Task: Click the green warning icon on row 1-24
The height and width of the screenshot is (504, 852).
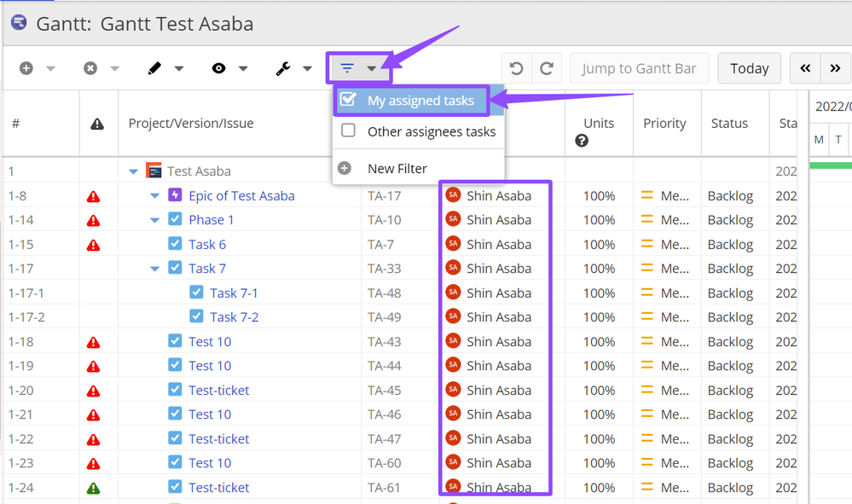Action: click(94, 489)
